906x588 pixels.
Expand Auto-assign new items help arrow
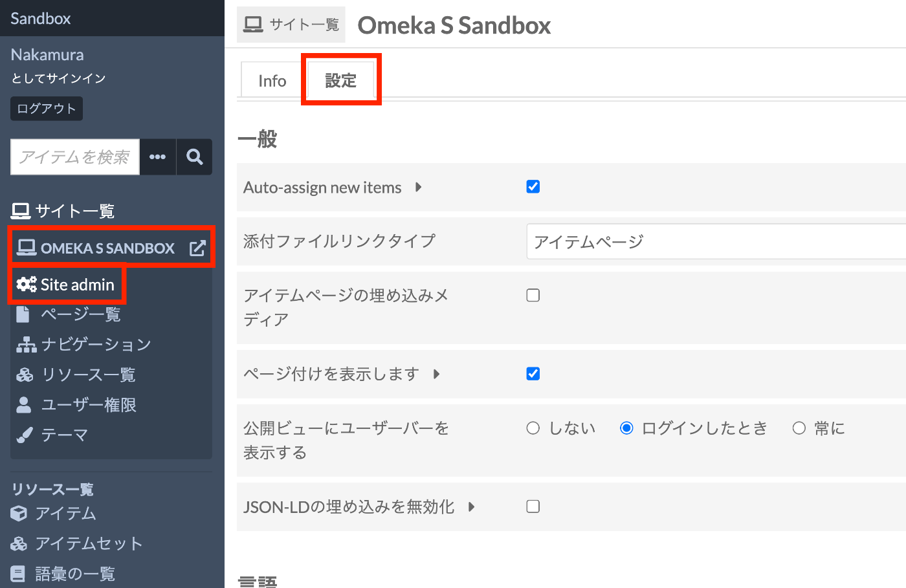tap(419, 188)
